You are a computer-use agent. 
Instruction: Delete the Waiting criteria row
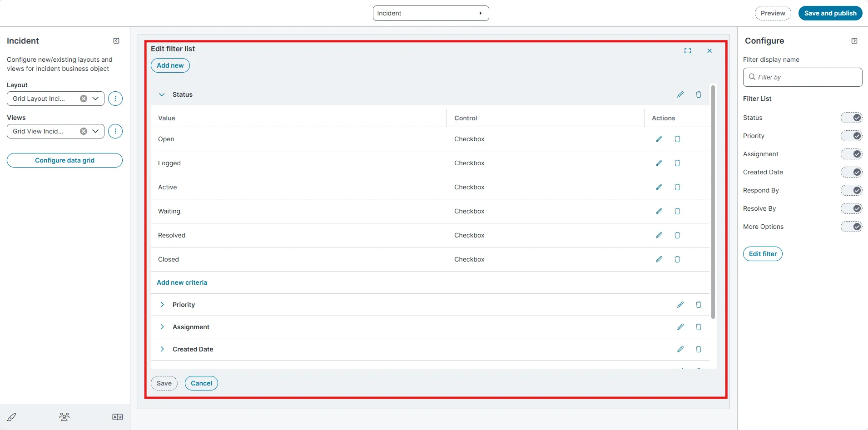pyautogui.click(x=677, y=211)
